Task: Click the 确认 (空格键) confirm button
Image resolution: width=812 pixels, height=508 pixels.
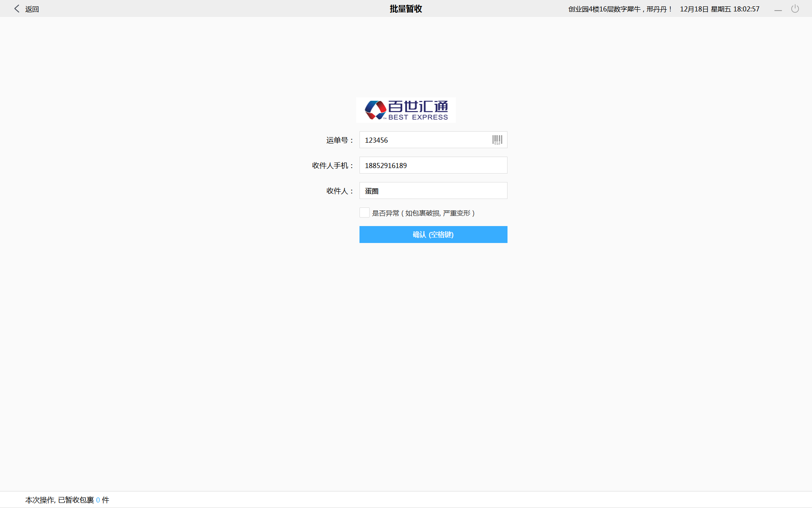Action: point(433,235)
